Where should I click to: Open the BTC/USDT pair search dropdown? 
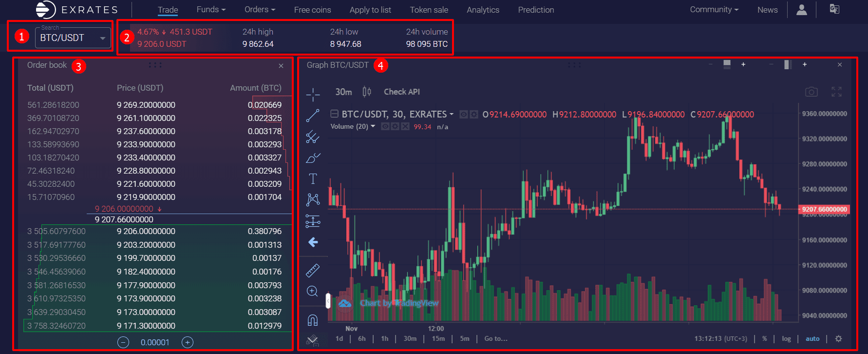click(73, 38)
